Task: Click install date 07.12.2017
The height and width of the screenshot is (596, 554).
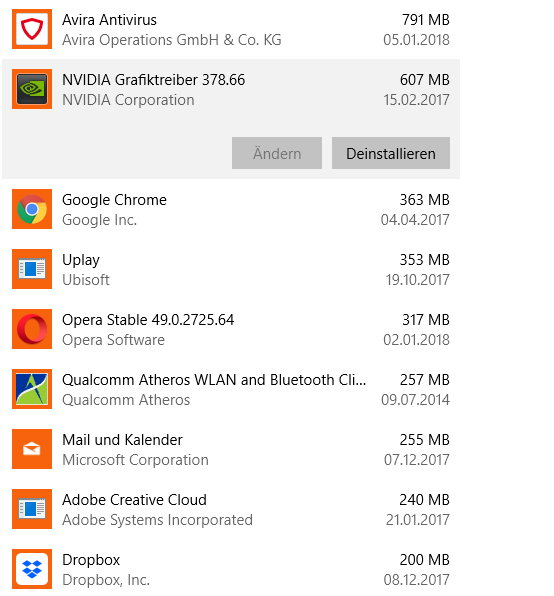Action: pyautogui.click(x=417, y=460)
